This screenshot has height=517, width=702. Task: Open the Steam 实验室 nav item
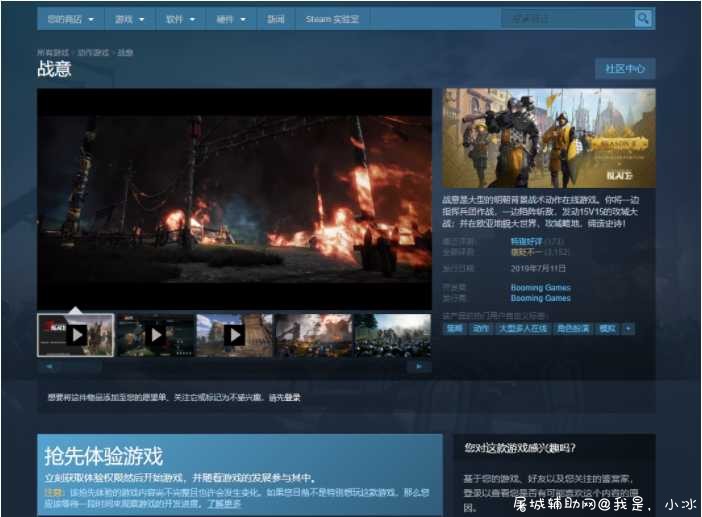tap(332, 19)
